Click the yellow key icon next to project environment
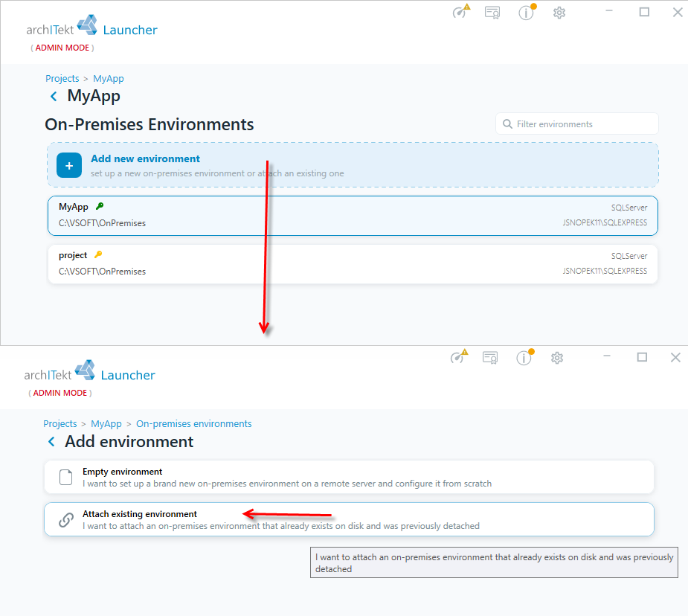The image size is (688, 616). coord(98,254)
